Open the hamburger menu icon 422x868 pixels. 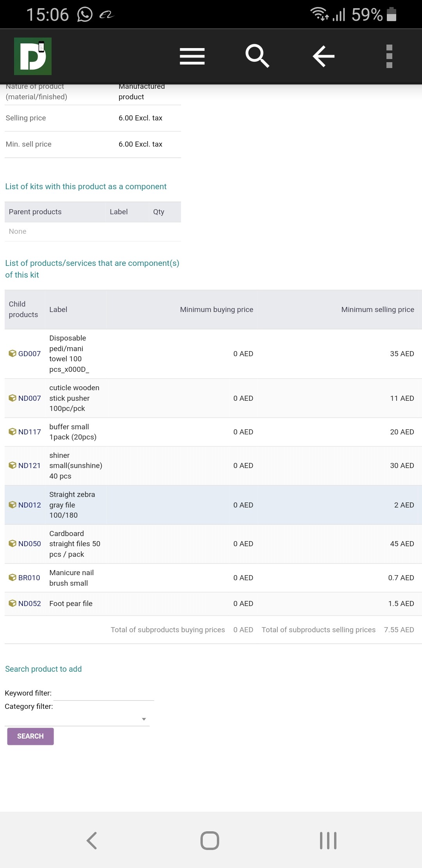pos(192,56)
